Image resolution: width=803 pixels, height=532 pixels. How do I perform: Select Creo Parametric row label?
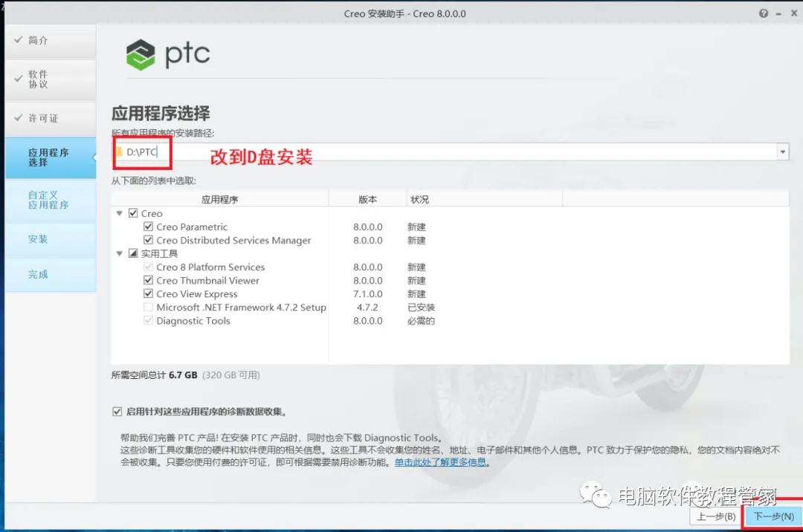click(x=192, y=227)
